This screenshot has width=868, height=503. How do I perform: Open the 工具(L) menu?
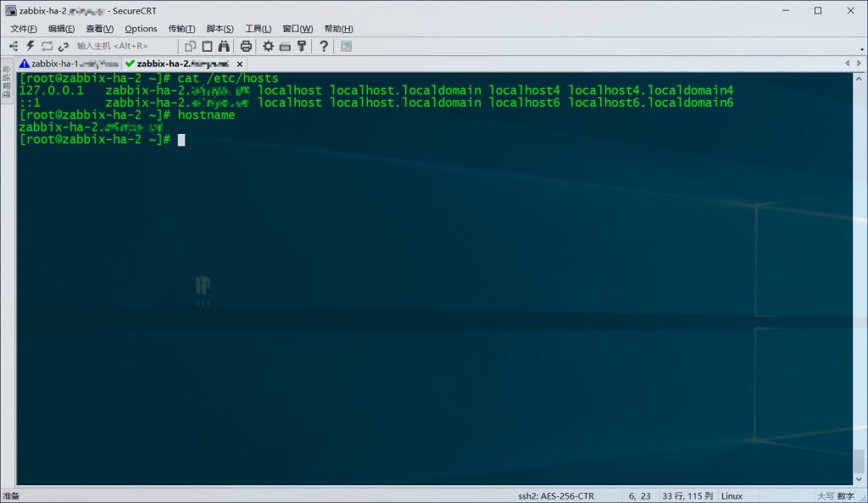tap(258, 29)
